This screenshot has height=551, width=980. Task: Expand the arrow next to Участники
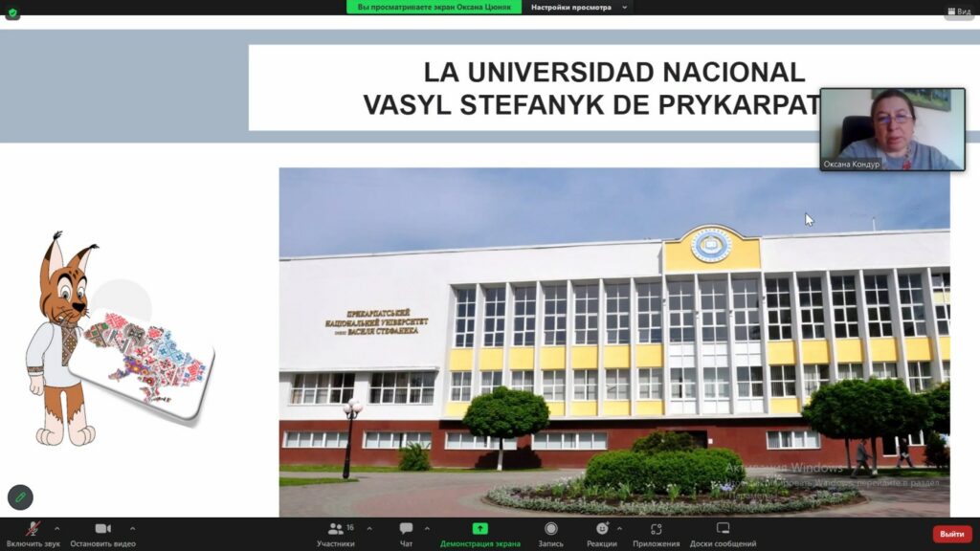[x=369, y=528]
